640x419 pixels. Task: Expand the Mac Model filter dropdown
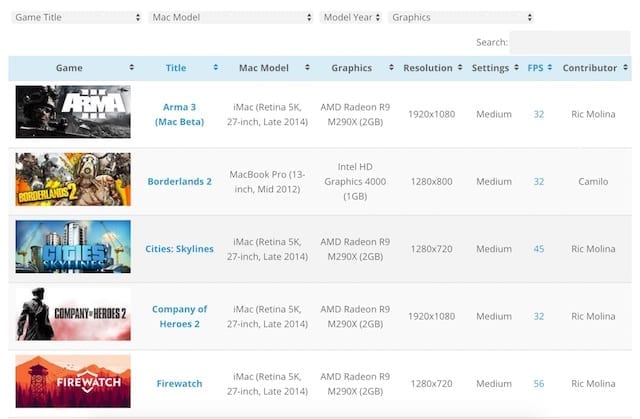coord(230,17)
